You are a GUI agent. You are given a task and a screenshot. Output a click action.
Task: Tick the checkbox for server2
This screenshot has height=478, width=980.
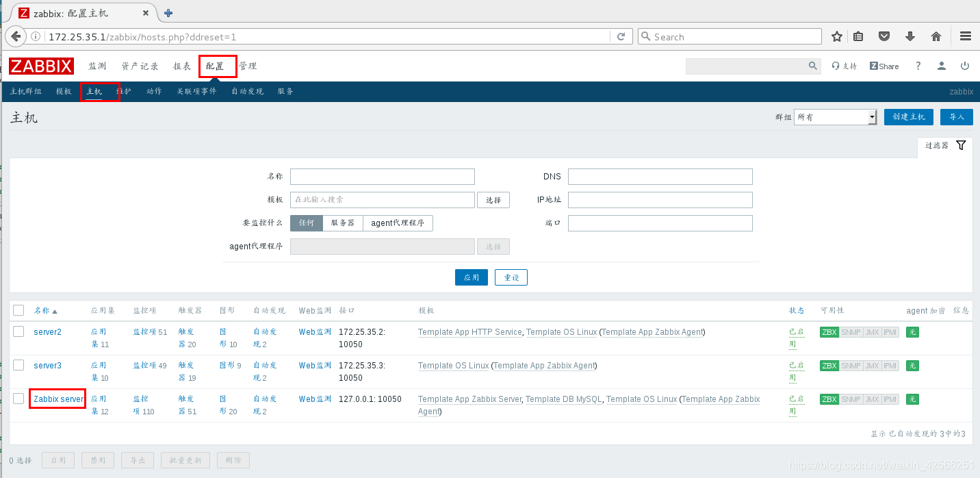click(x=18, y=331)
